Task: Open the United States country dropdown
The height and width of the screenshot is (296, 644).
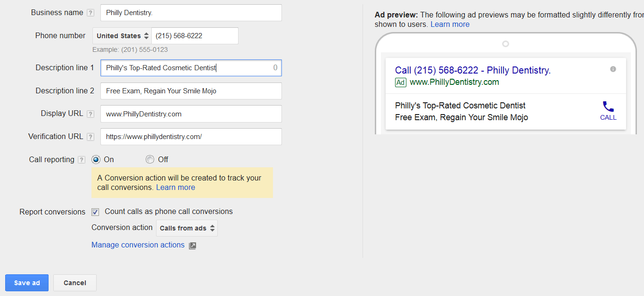Action: [x=123, y=36]
